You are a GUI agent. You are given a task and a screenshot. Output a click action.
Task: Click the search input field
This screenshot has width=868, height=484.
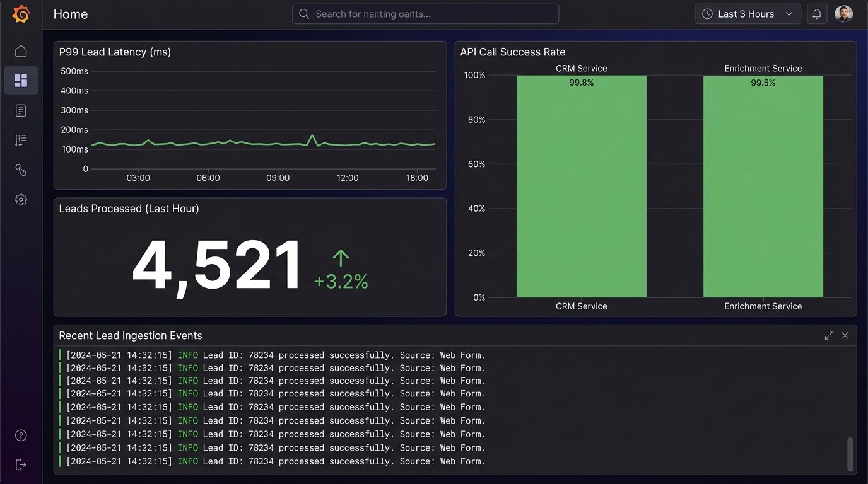425,14
